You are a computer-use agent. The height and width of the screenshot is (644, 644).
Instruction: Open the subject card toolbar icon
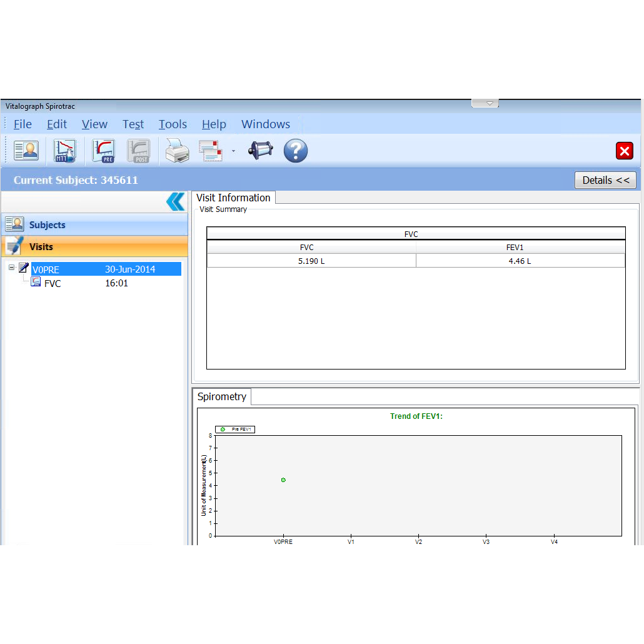click(x=26, y=151)
